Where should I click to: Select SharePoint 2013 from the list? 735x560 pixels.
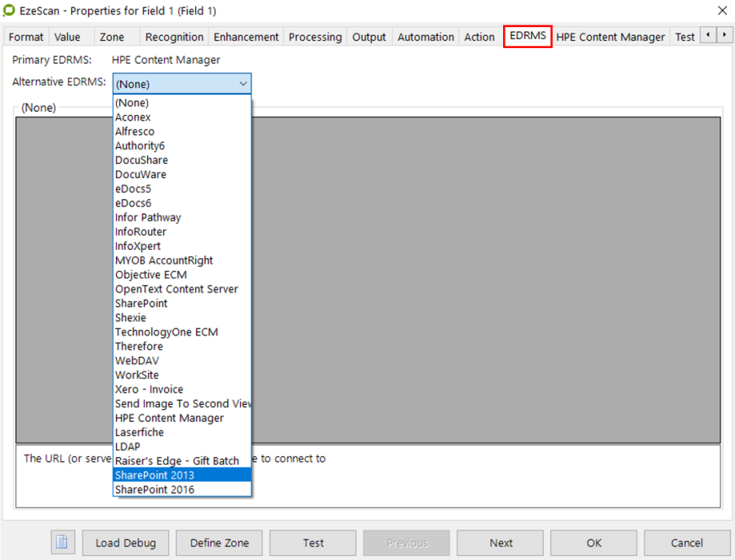pyautogui.click(x=154, y=475)
